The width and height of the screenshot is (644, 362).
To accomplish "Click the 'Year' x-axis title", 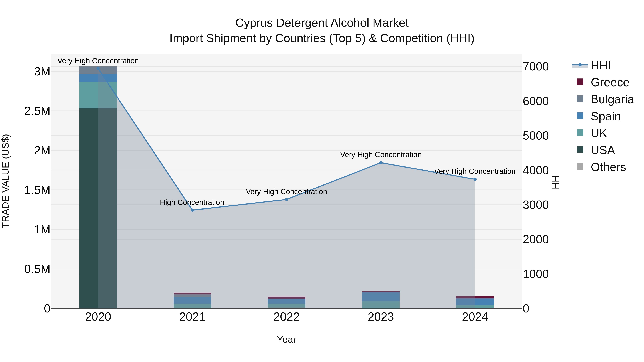I will (x=287, y=339).
